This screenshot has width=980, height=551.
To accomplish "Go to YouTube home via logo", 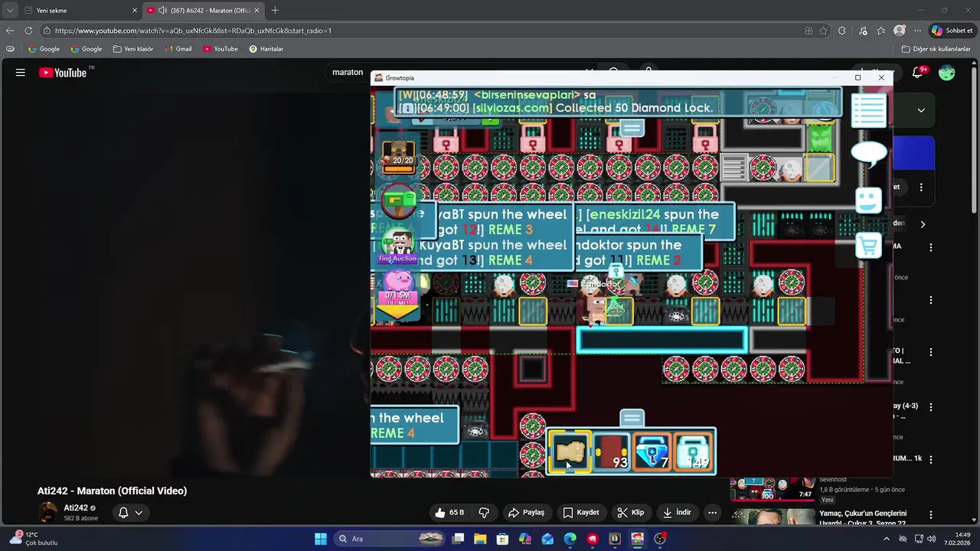I will click(x=64, y=73).
